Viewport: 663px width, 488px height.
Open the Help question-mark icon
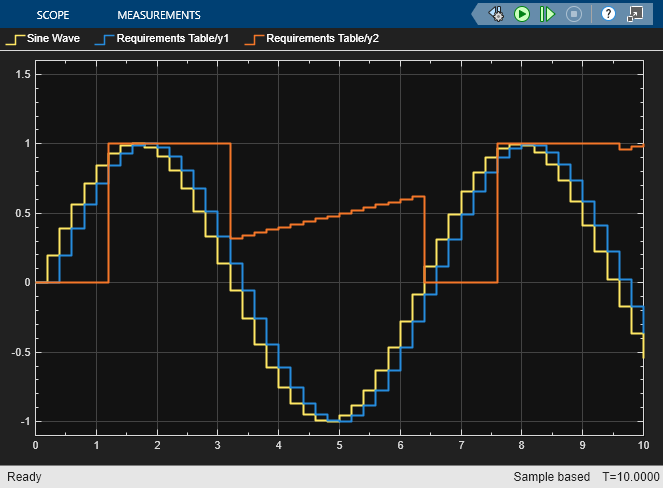[608, 14]
